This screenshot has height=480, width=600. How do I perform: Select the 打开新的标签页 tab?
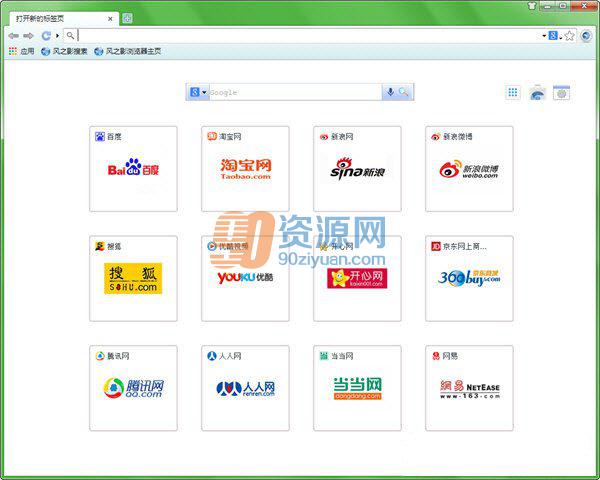[x=64, y=18]
